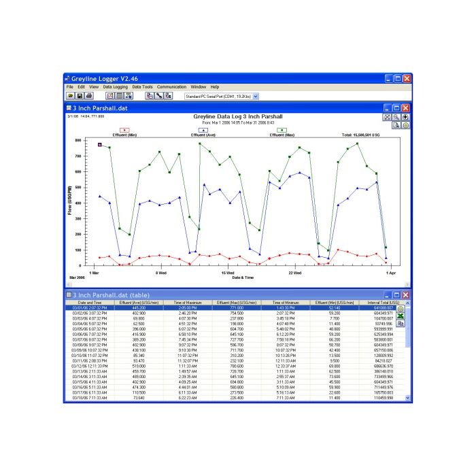Image resolution: width=476 pixels, height=476 pixels.
Task: Click the 519.000 average value cell
Action: coord(139,366)
